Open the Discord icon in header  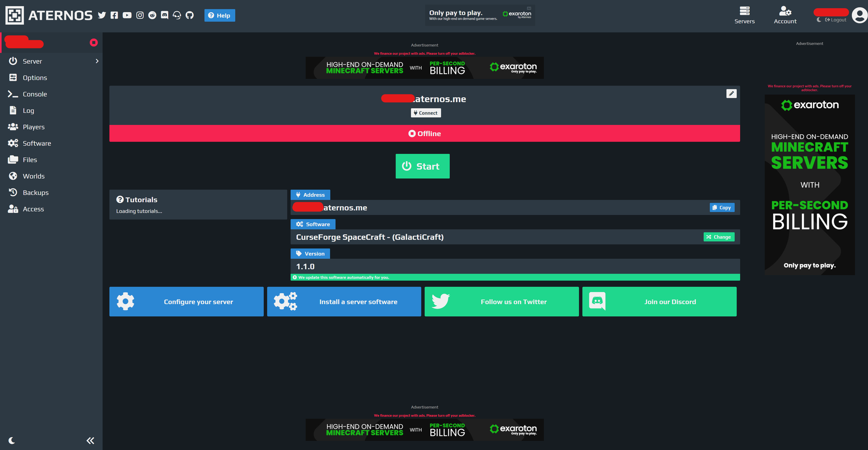[x=165, y=15]
